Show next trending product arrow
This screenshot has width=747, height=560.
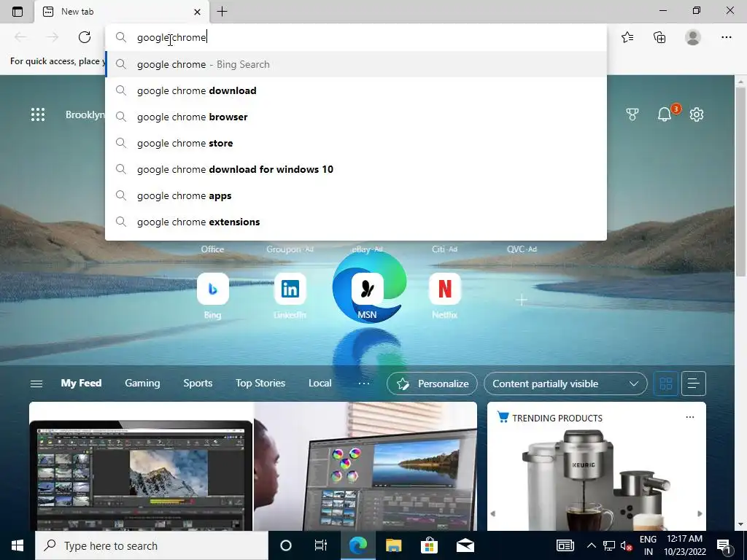point(700,513)
